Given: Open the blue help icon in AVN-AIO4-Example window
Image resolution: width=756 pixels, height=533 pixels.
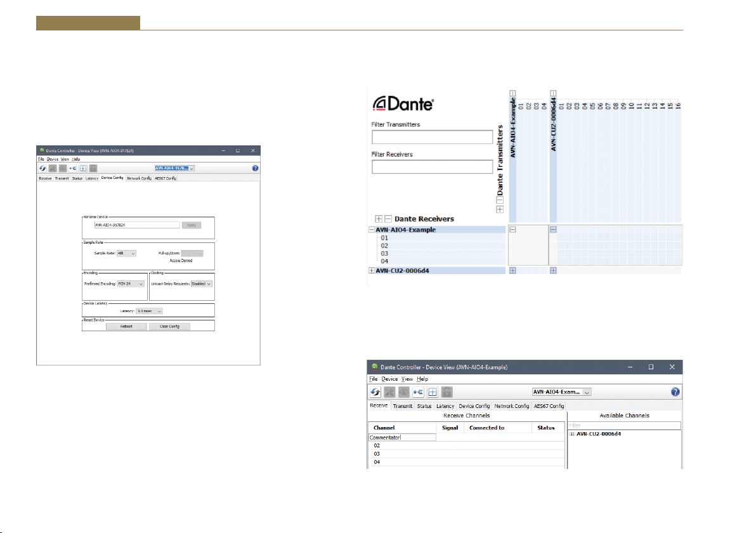Looking at the screenshot, I should pos(675,392).
